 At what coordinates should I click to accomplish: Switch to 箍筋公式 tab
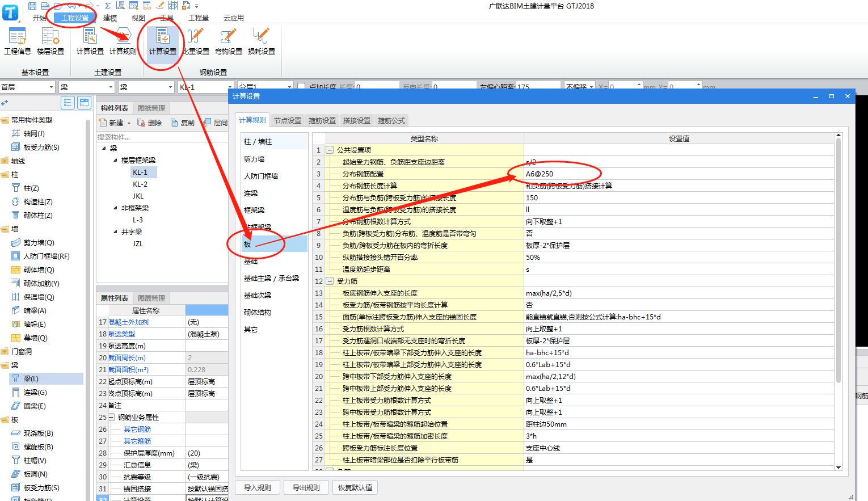coord(391,120)
